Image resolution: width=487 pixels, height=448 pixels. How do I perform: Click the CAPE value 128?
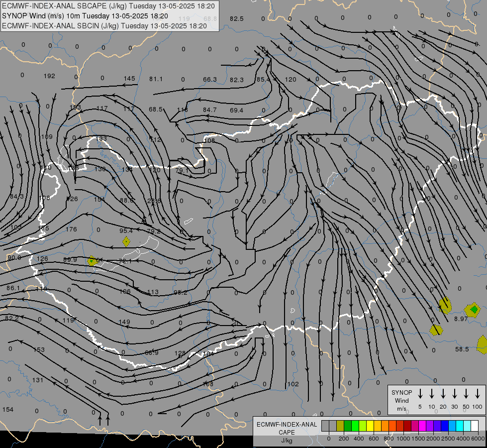click(180, 353)
